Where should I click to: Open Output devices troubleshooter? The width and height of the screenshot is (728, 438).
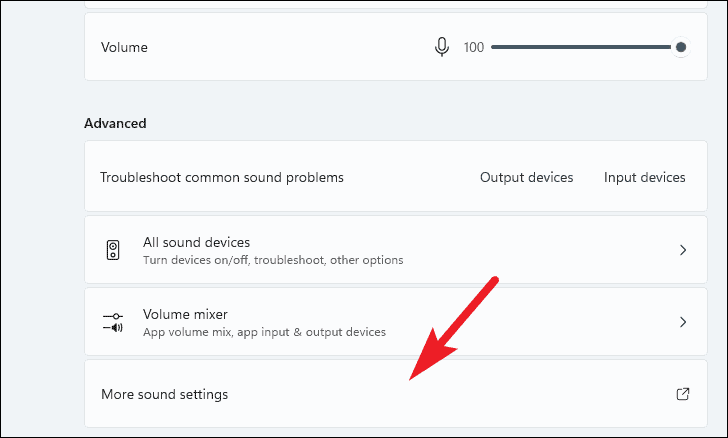click(x=526, y=177)
